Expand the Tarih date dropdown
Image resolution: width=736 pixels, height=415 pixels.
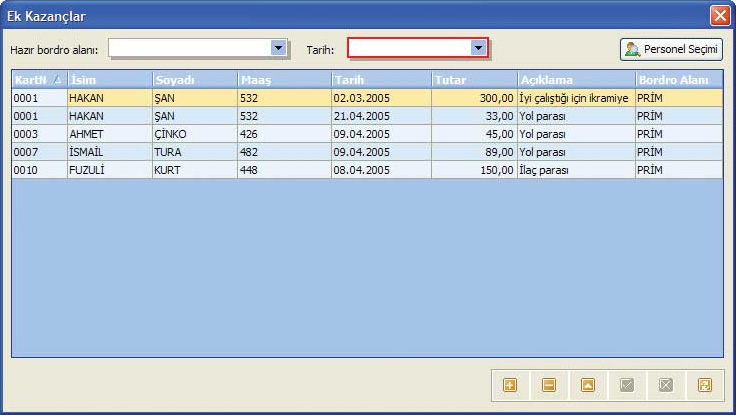click(478, 48)
